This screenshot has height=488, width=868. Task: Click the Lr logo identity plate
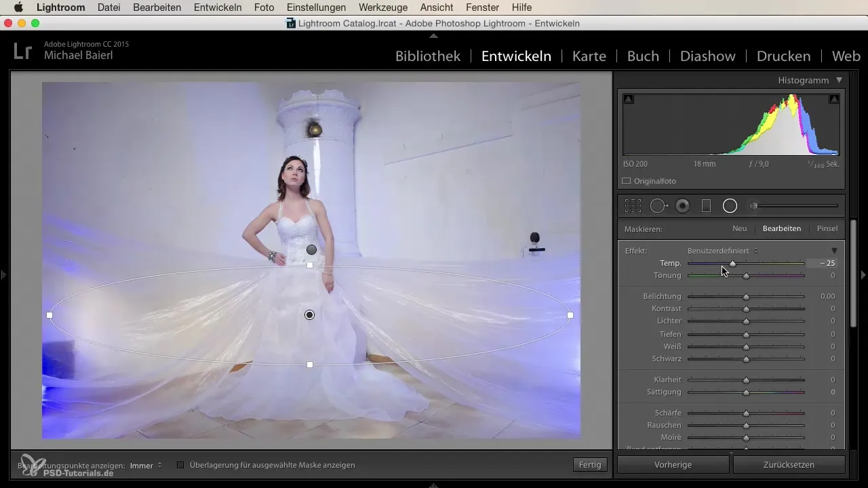click(x=22, y=52)
